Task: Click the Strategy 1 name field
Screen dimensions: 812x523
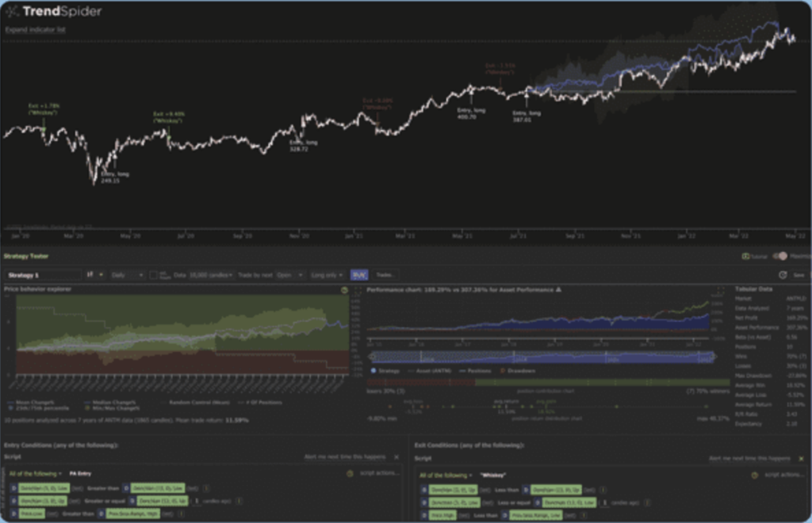Action: point(44,274)
